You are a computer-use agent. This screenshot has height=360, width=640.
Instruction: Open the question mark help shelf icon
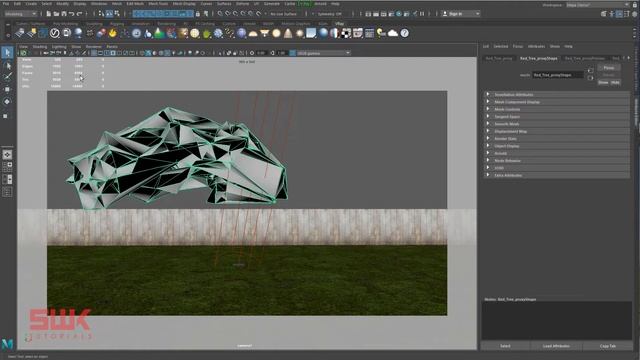tap(404, 33)
